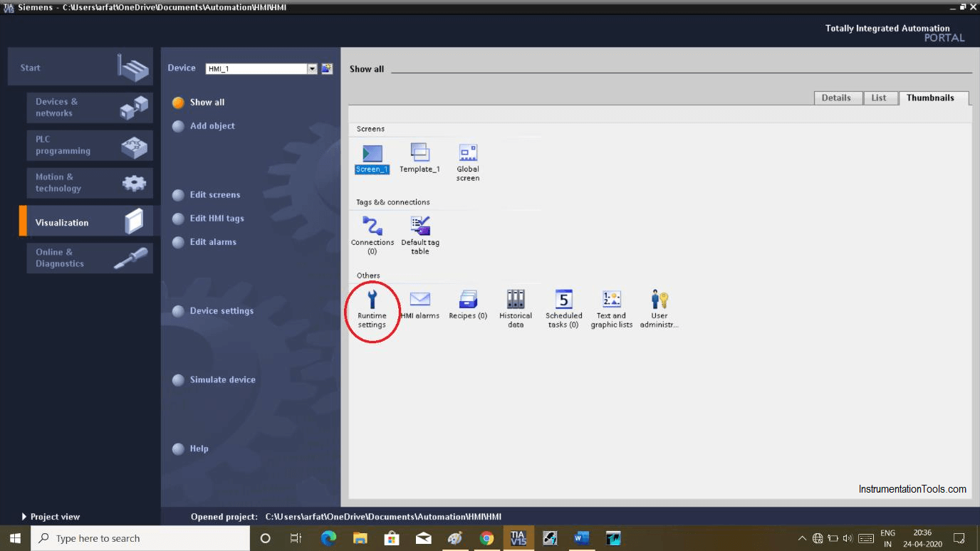Viewport: 980px width, 551px height.
Task: Choose the Edit HMI tags action
Action: pos(209,219)
